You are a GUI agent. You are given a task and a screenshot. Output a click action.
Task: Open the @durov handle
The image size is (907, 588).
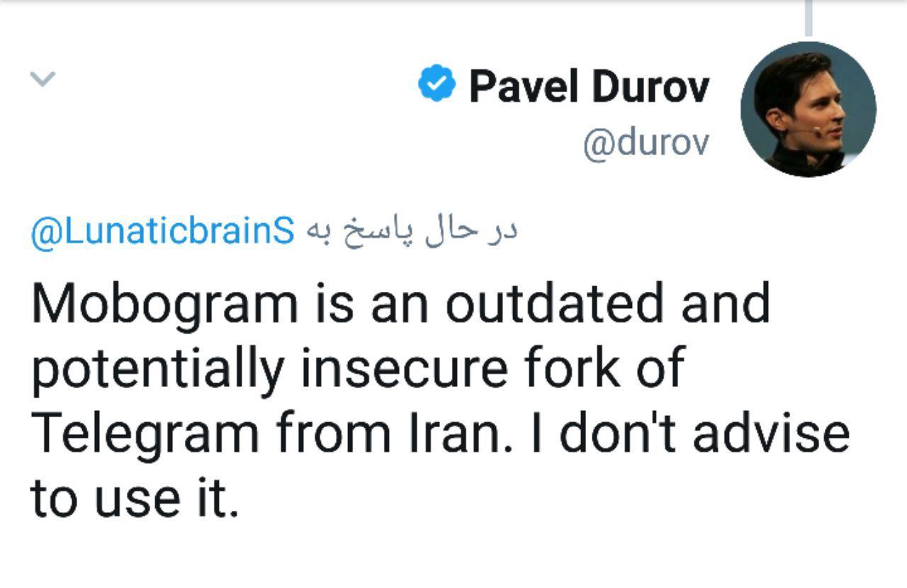(x=645, y=142)
